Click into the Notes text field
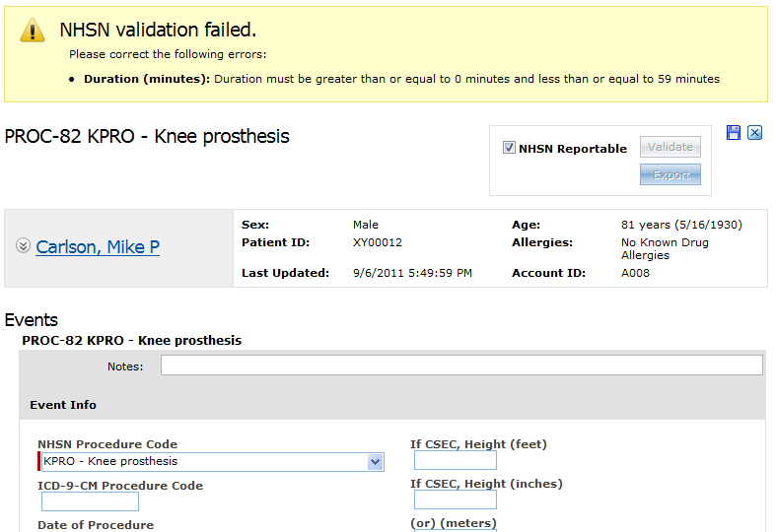 click(461, 366)
